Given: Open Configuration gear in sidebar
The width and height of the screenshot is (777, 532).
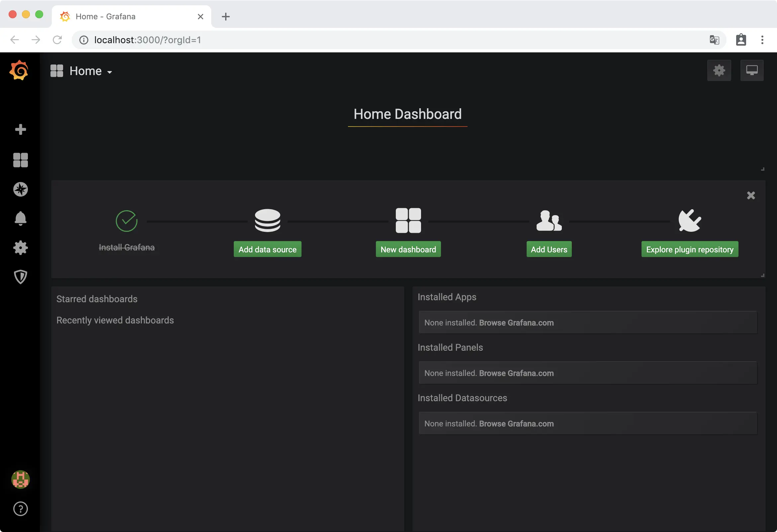Looking at the screenshot, I should 20,248.
